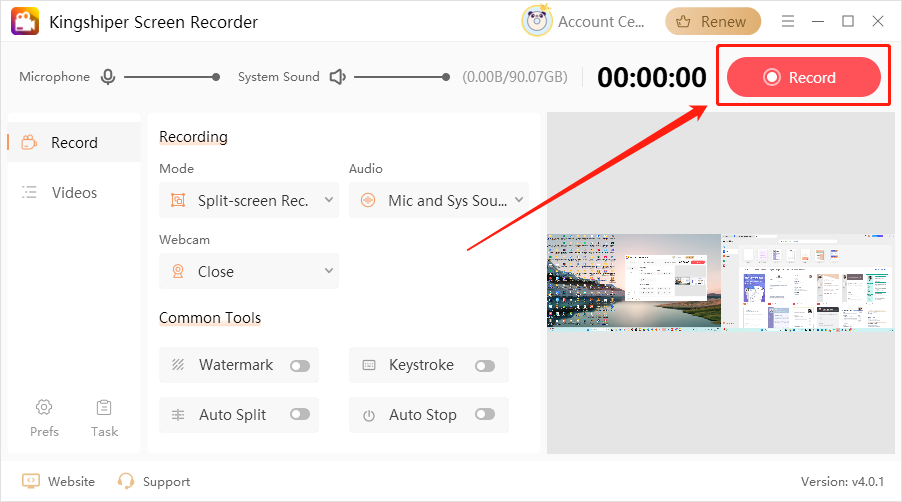Minimize the recorder window

(817, 21)
